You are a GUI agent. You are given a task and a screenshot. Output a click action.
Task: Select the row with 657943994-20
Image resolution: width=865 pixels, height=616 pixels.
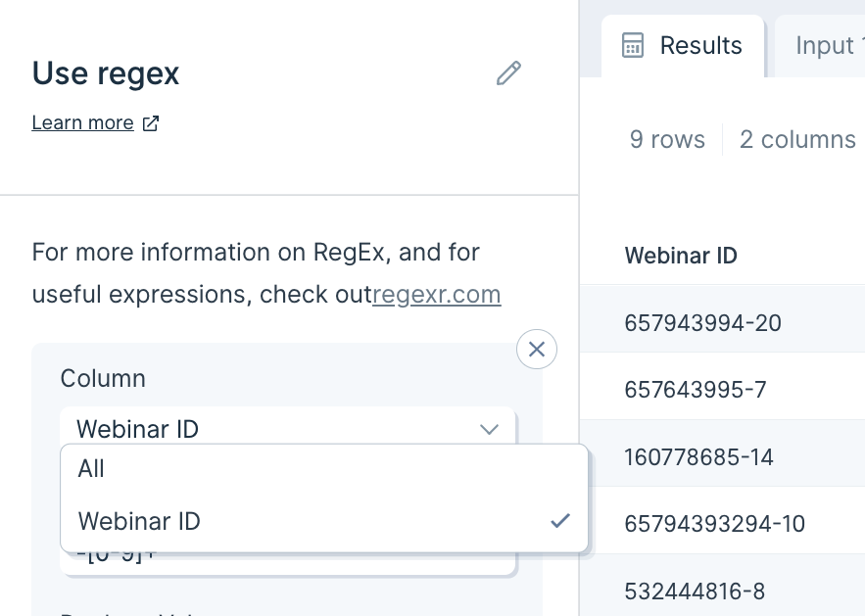723,323
